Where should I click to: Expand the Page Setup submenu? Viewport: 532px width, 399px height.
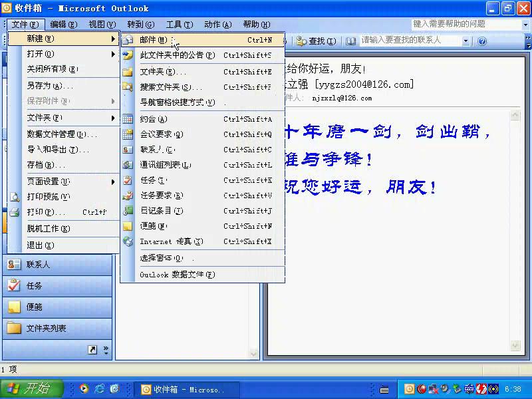[x=113, y=182]
